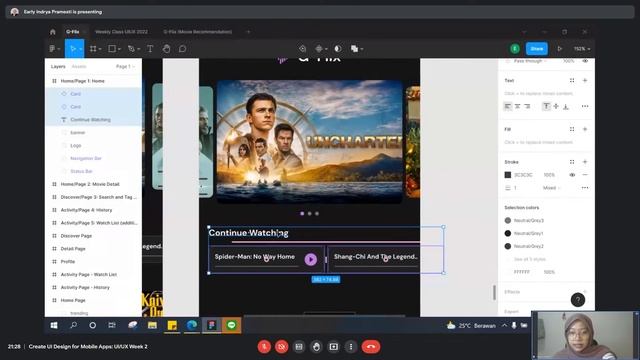The width and height of the screenshot is (640, 360).
Task: Select the Rectangle shape tool
Action: click(x=112, y=49)
